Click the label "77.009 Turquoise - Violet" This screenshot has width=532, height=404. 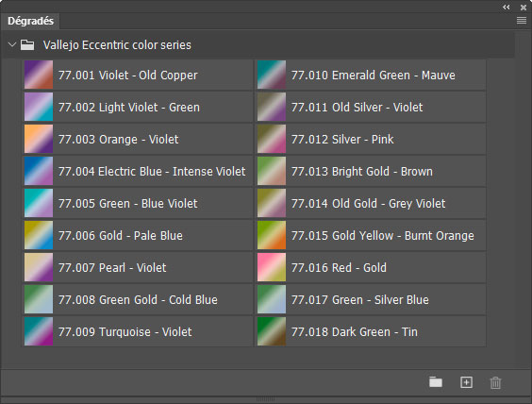pos(125,331)
